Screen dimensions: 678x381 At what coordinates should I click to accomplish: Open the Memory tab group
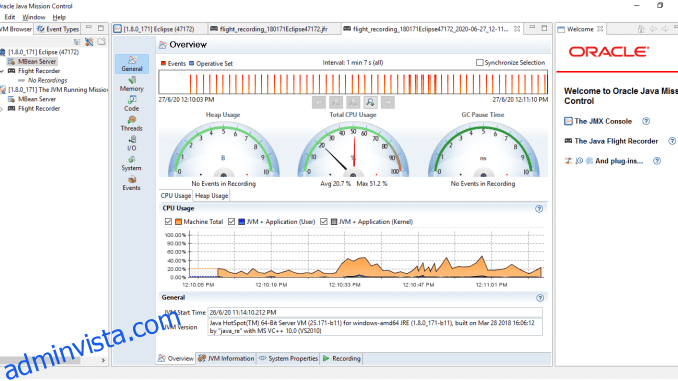tap(132, 84)
